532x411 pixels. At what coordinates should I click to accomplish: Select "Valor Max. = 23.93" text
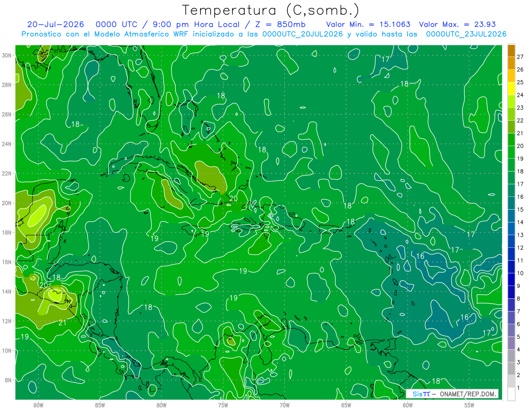(x=458, y=24)
